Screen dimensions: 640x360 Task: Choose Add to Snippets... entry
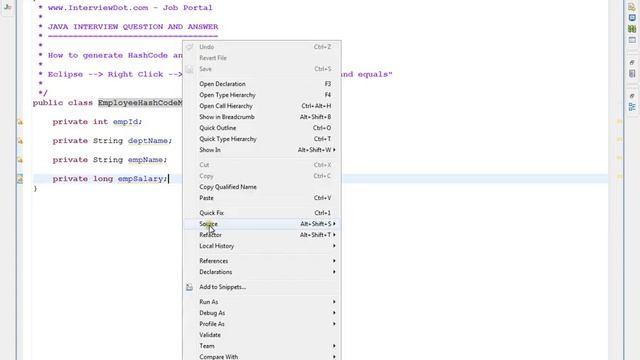click(x=262, y=287)
